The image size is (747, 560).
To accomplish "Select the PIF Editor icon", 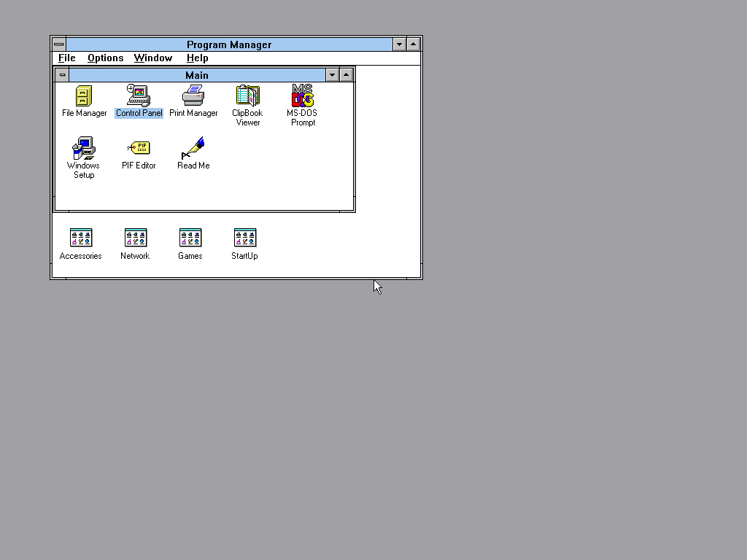I will click(139, 149).
